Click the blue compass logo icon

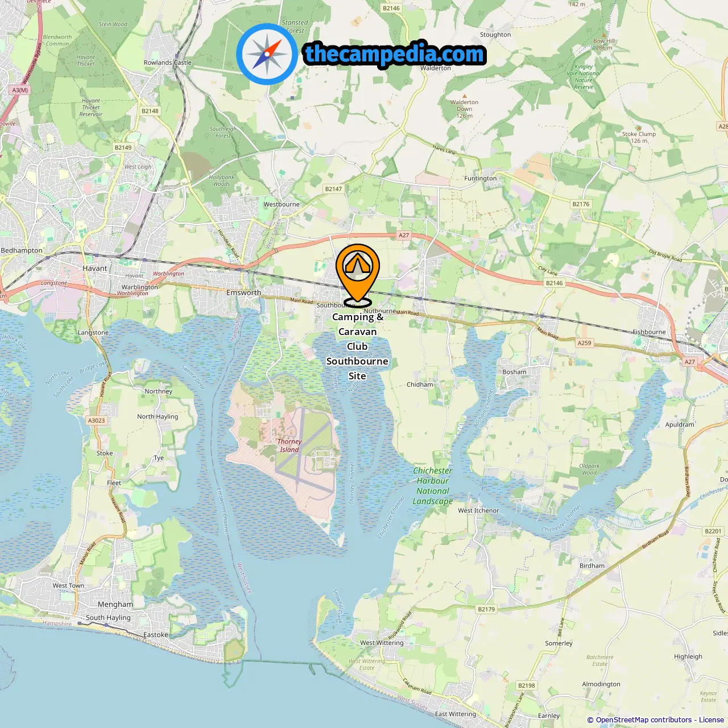tap(267, 55)
